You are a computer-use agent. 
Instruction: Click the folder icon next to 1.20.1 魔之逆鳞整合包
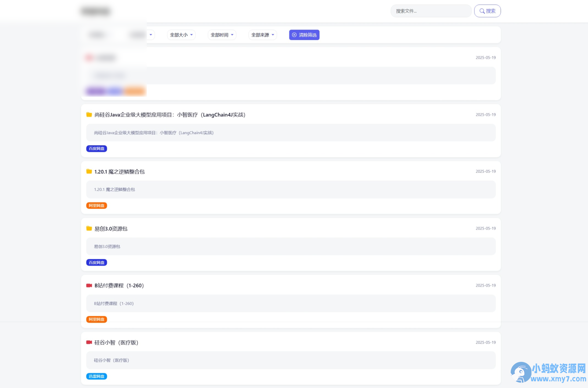(x=89, y=172)
